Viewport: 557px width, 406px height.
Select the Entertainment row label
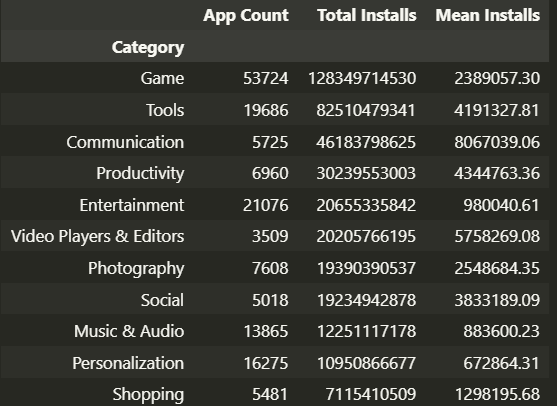point(132,205)
